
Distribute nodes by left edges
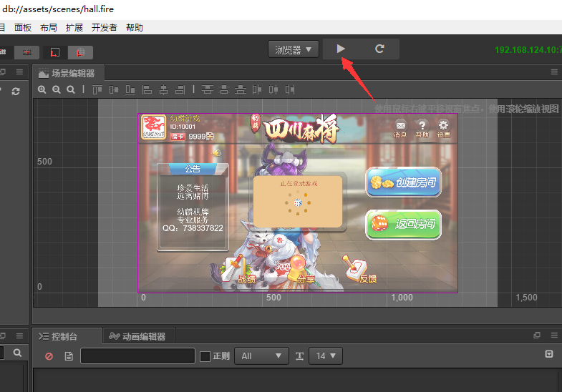[x=257, y=89]
